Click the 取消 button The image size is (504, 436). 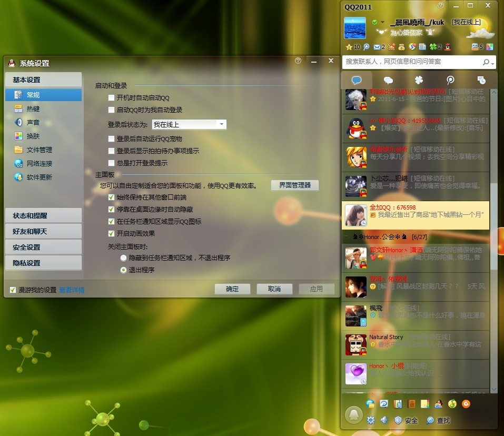pos(274,289)
